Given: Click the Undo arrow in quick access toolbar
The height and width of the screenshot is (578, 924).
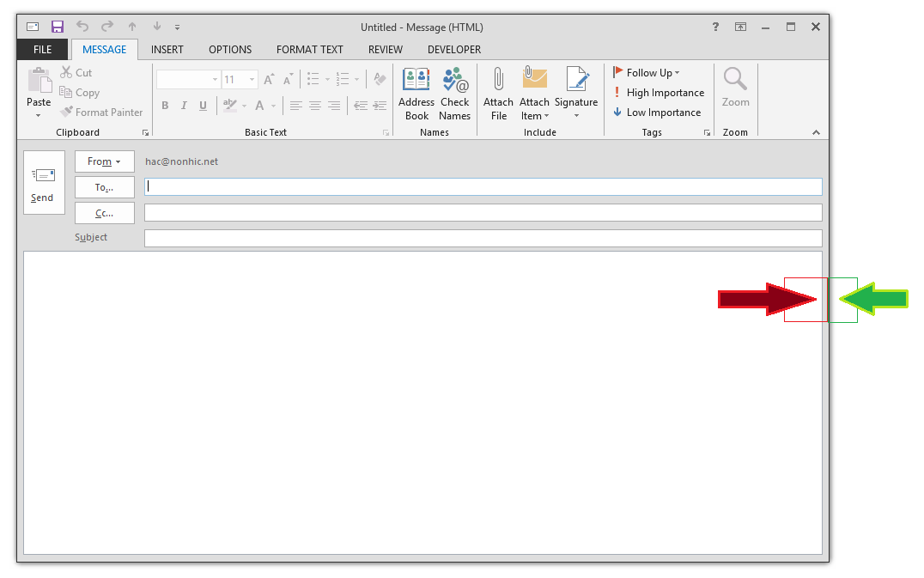Looking at the screenshot, I should (82, 27).
